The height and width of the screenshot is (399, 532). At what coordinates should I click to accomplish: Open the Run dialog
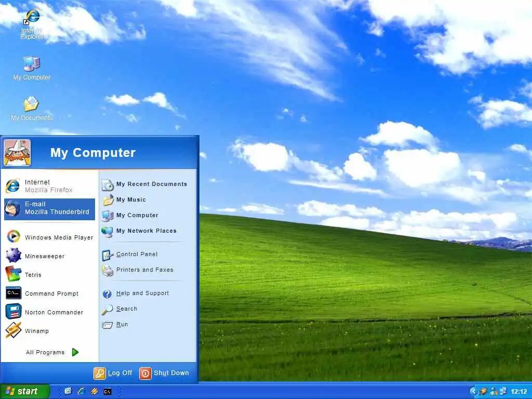pos(115,325)
